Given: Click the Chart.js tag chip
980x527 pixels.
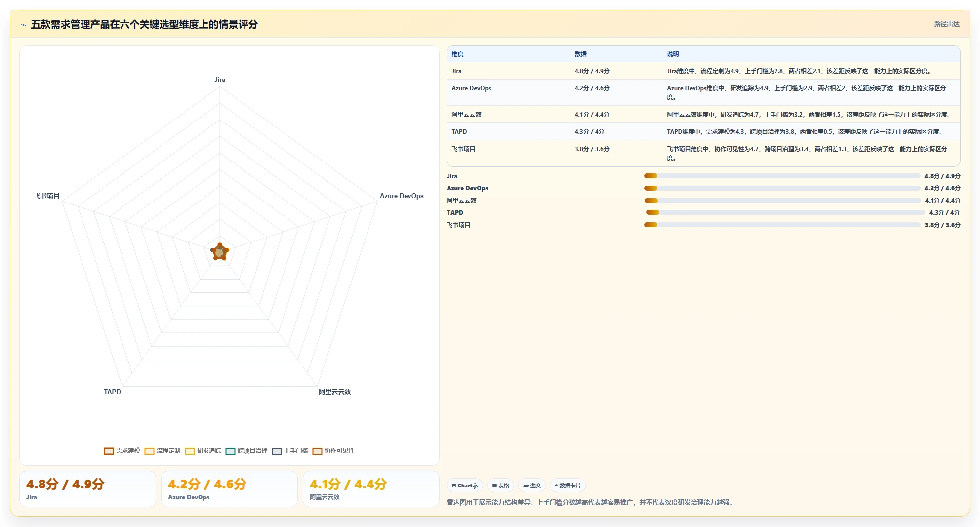Looking at the screenshot, I should (x=465, y=486).
